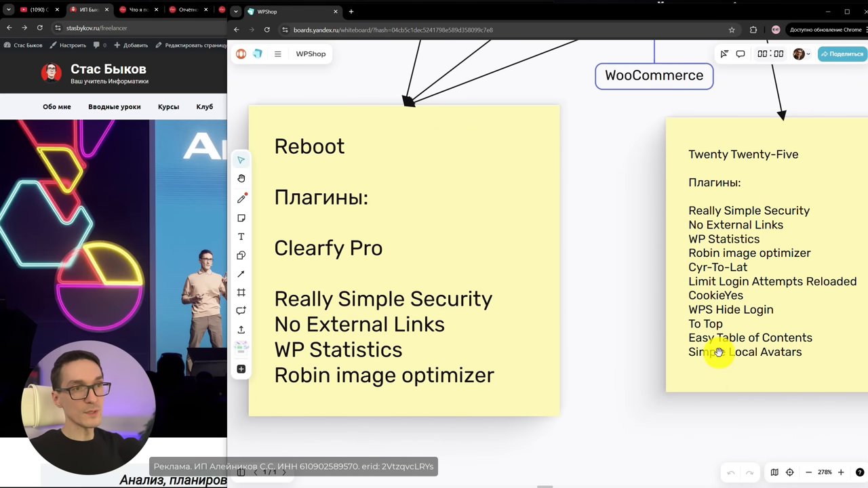Bookmark the boards.yandex.ru page with star
This screenshot has width=868, height=488.
732,30
